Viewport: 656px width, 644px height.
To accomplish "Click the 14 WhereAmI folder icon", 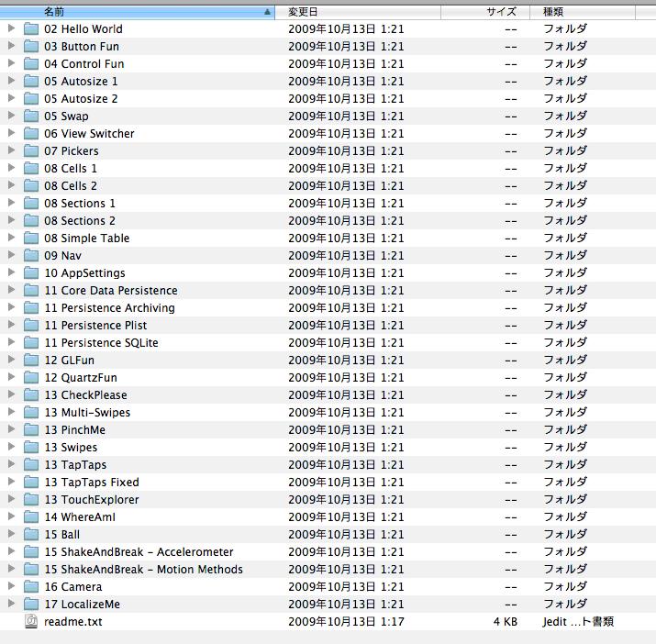I will pyautogui.click(x=31, y=517).
